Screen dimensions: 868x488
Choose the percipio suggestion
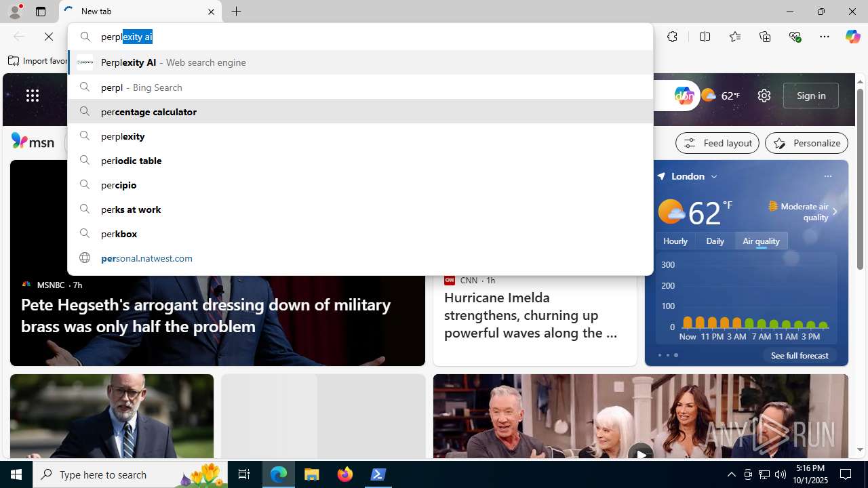click(x=360, y=184)
